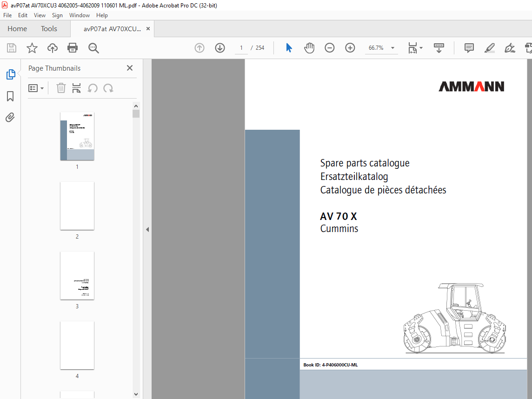Add a sticky note comment

click(x=469, y=48)
